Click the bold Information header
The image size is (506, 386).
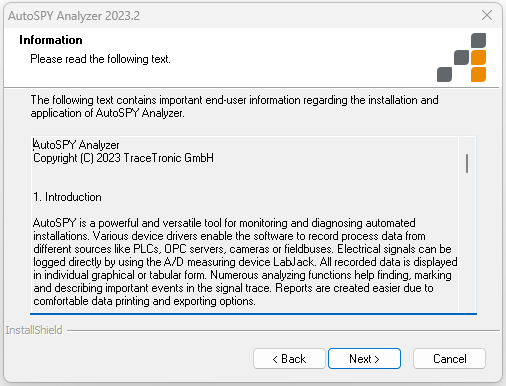pyautogui.click(x=51, y=40)
